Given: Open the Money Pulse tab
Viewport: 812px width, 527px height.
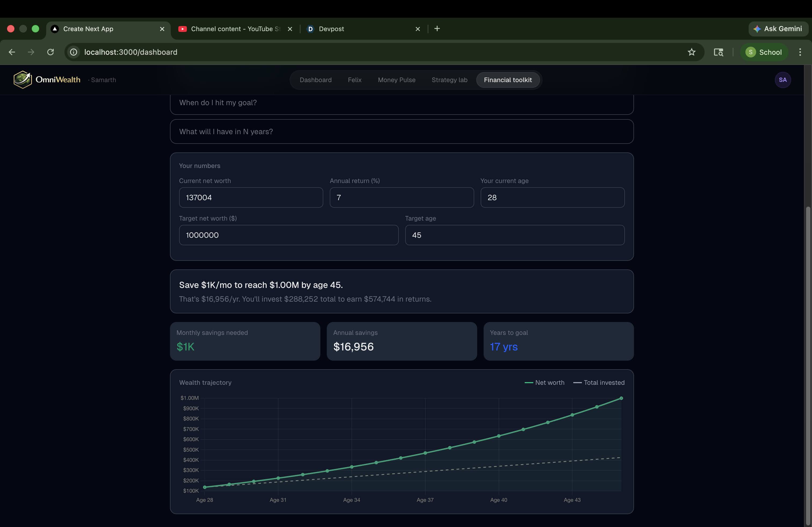Looking at the screenshot, I should pos(396,80).
